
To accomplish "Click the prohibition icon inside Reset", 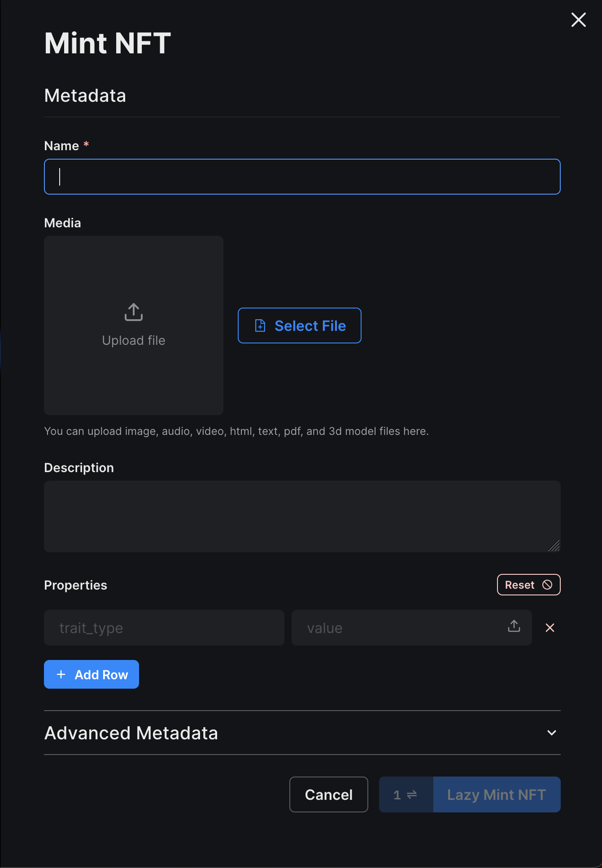I will tap(547, 585).
